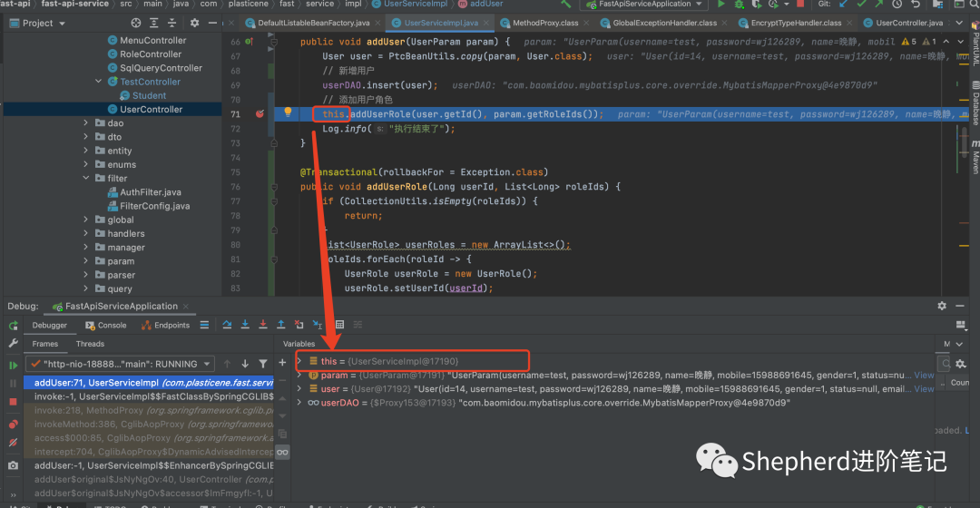Expand the dao folder
The height and width of the screenshot is (508, 980).
[86, 123]
